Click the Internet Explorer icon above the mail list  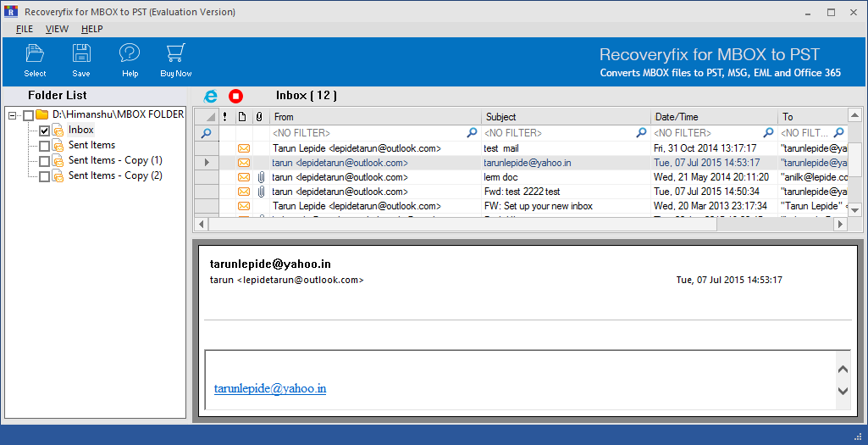click(x=210, y=96)
